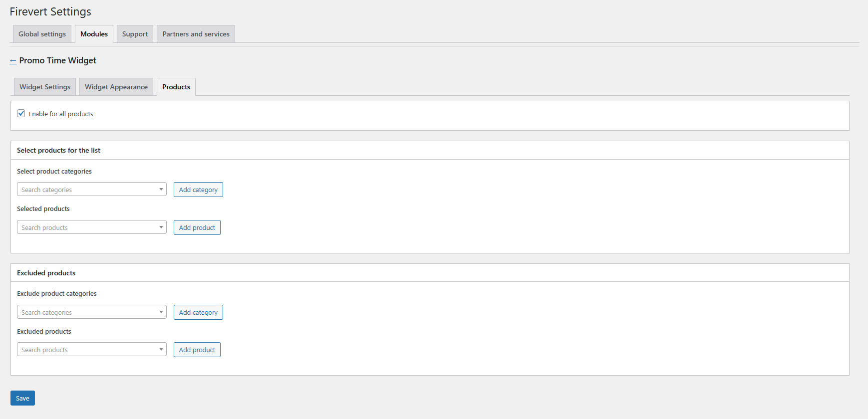The width and height of the screenshot is (868, 419).
Task: Open the Widget Appearance sub-tab
Action: coord(116,87)
